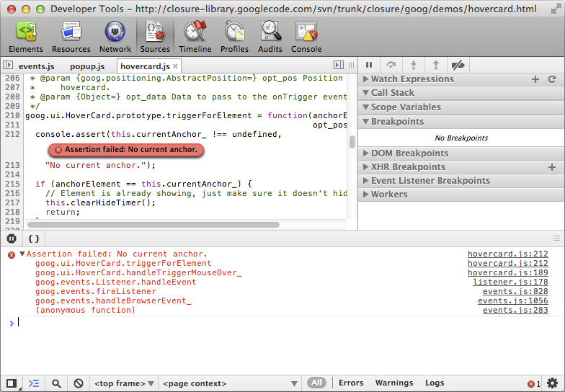Image resolution: width=565 pixels, height=392 pixels.
Task: Collapse the assertion failed stack trace
Action: 22,254
